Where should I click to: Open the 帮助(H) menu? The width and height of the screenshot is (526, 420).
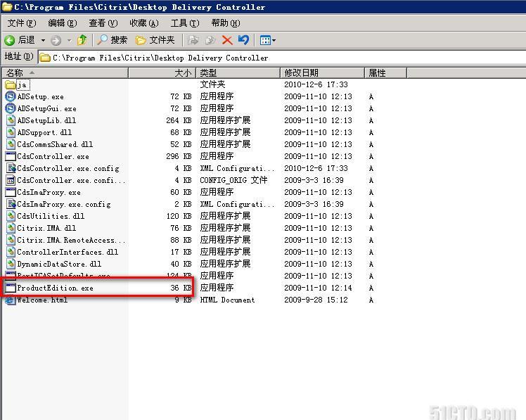point(226,23)
